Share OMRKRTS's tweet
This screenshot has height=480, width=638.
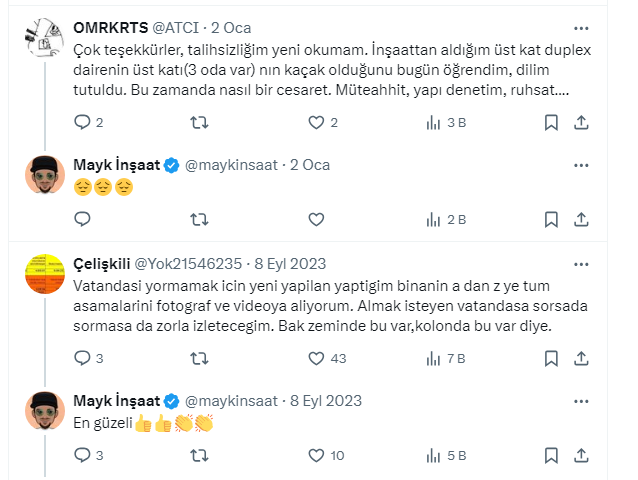[x=582, y=122]
